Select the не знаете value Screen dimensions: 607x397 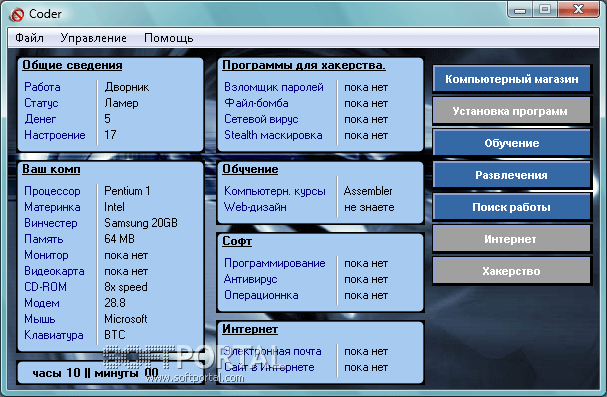369,207
